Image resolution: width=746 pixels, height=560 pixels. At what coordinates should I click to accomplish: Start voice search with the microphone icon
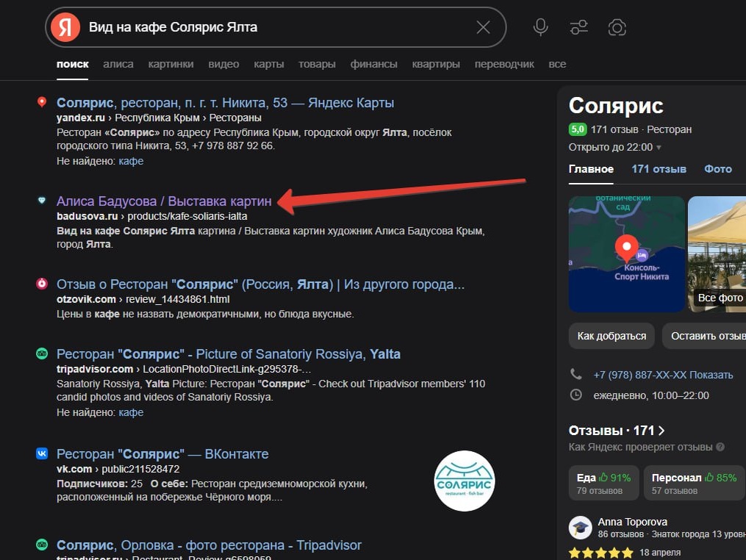click(540, 27)
